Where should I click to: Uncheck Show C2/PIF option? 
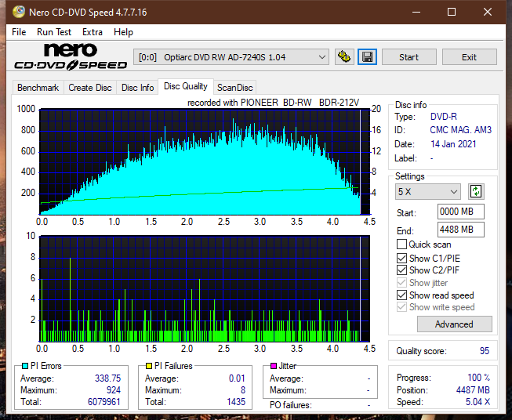tap(401, 270)
